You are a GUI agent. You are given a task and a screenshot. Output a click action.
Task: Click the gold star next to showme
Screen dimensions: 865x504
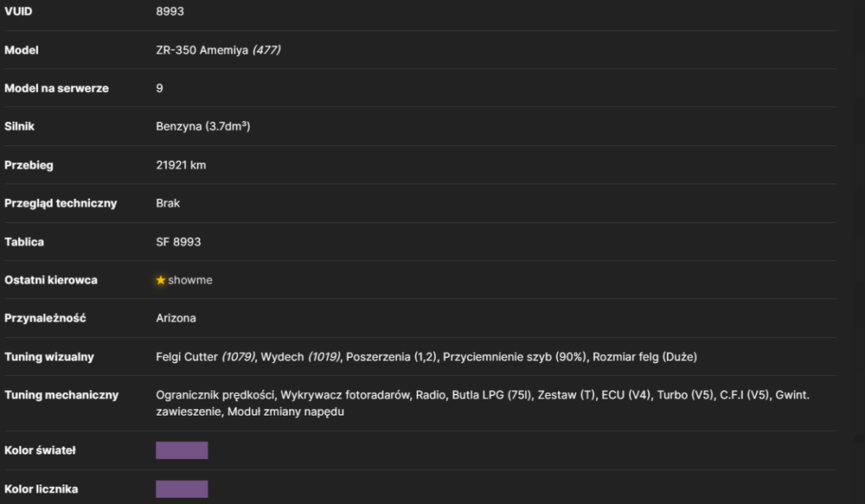(161, 280)
